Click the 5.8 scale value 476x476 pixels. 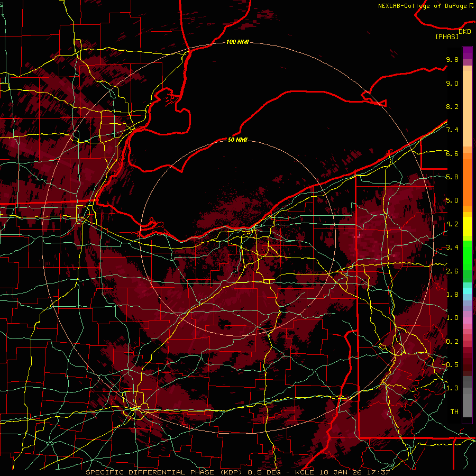452,177
